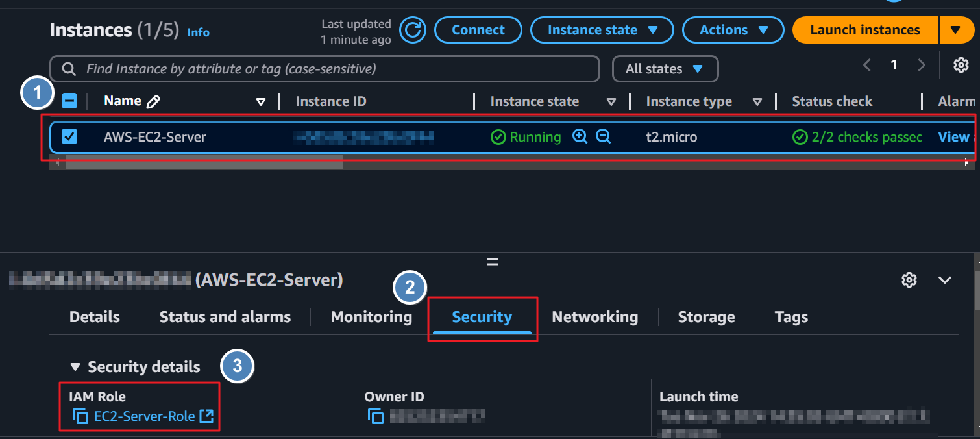The height and width of the screenshot is (439, 980).
Task: Open EC2-Server-Role external link icon
Action: click(x=206, y=416)
